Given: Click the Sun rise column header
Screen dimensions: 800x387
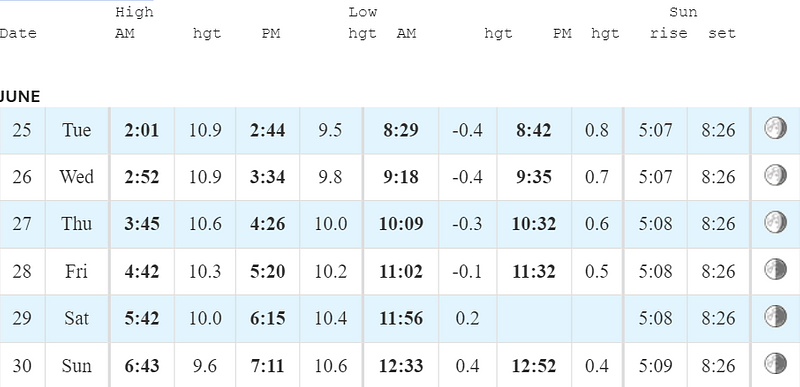Looking at the screenshot, I should 668,34.
